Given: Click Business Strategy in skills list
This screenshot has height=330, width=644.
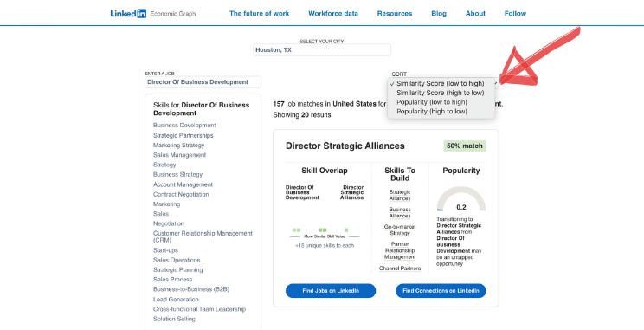Looking at the screenshot, I should [x=177, y=174].
